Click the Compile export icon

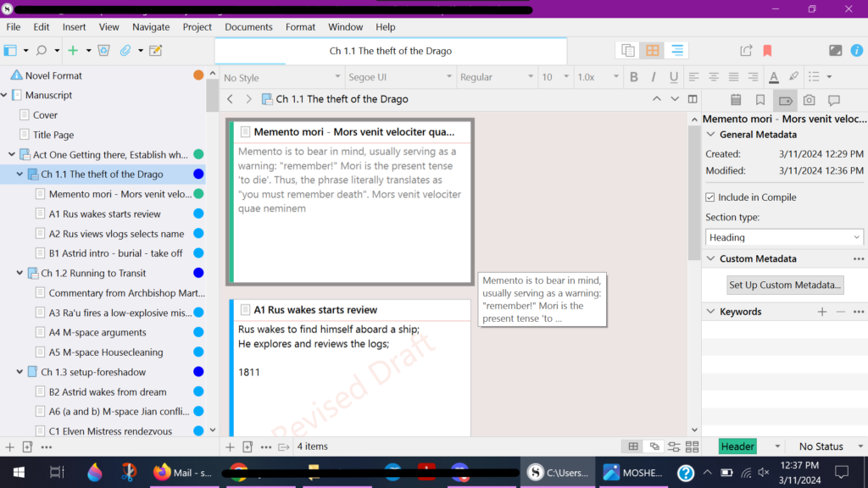[x=746, y=51]
